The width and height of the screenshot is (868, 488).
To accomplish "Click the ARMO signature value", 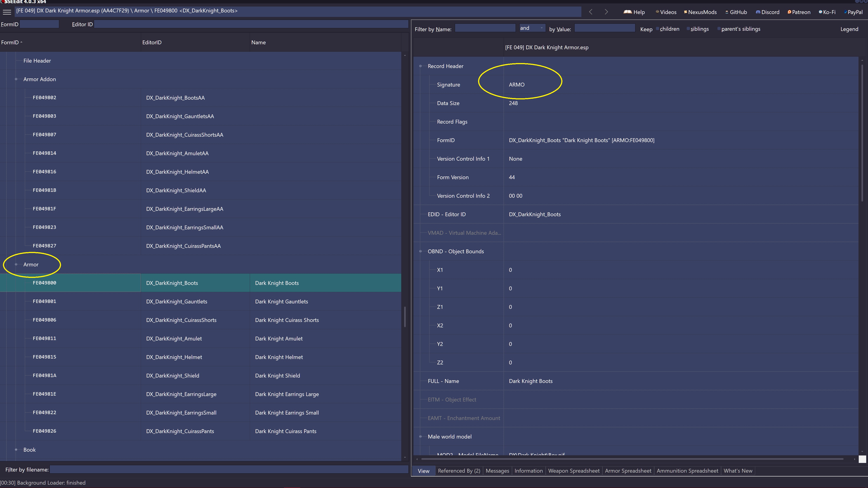I will (517, 84).
